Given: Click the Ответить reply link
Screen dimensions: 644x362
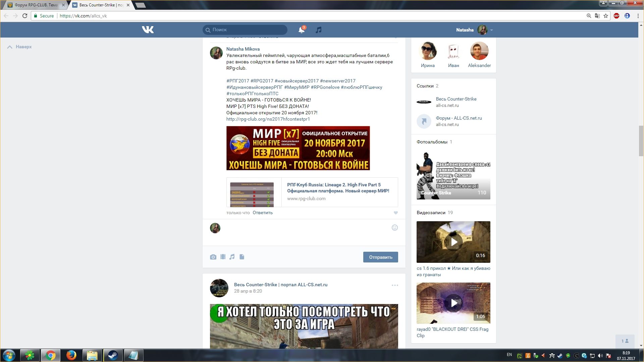Looking at the screenshot, I should pos(262,213).
